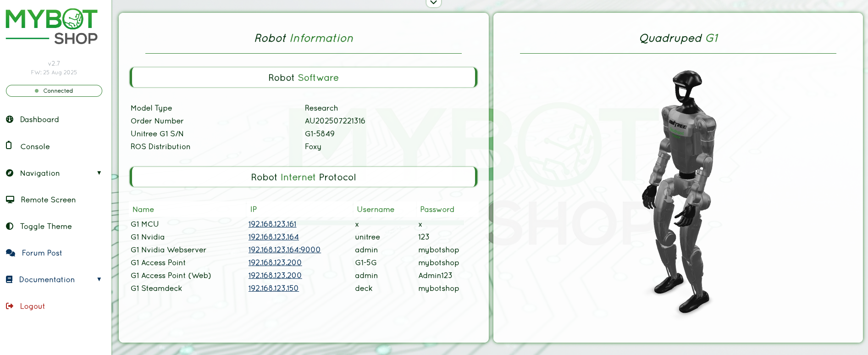The height and width of the screenshot is (355, 868).
Task: Click the Robot Software section header
Action: pyautogui.click(x=304, y=78)
